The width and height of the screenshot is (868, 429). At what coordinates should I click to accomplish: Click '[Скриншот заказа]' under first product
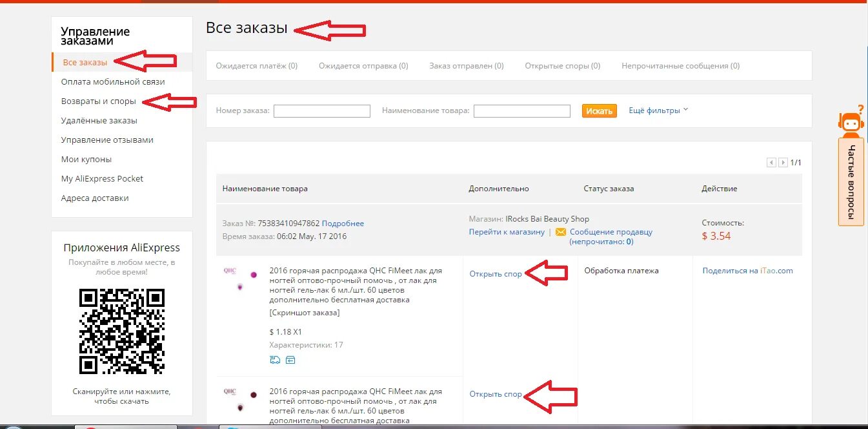pos(305,313)
